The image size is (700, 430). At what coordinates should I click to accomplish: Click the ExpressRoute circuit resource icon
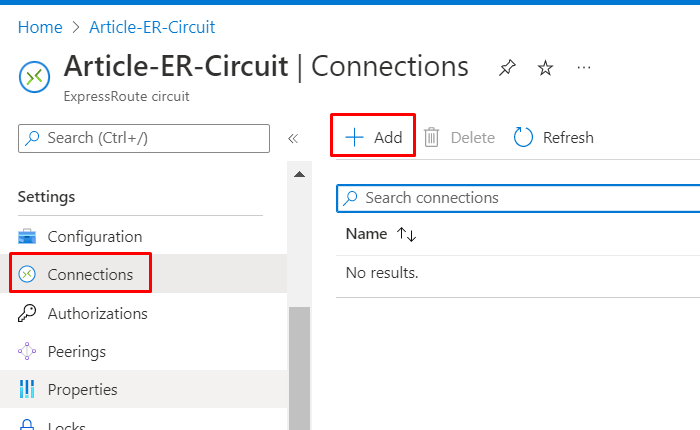[34, 75]
